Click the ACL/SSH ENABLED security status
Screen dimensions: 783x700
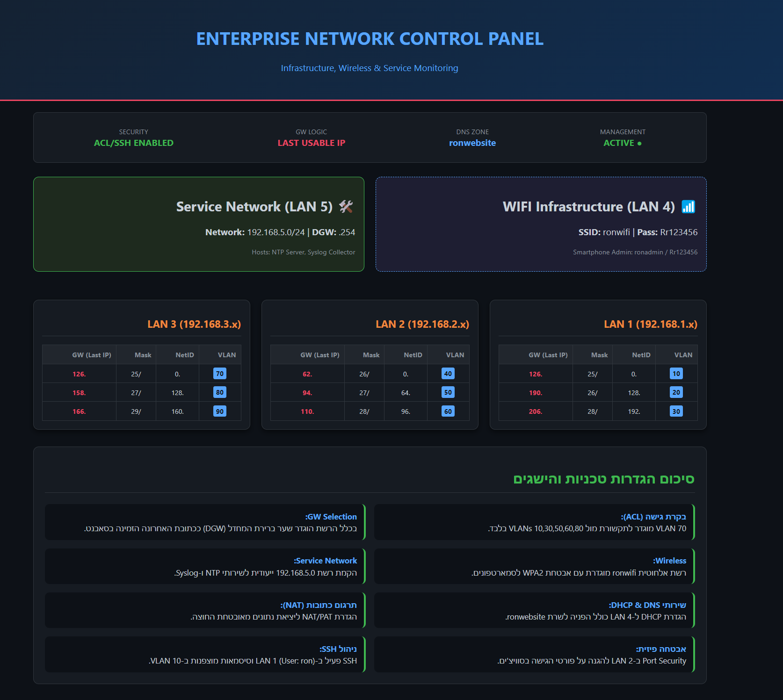tap(133, 143)
